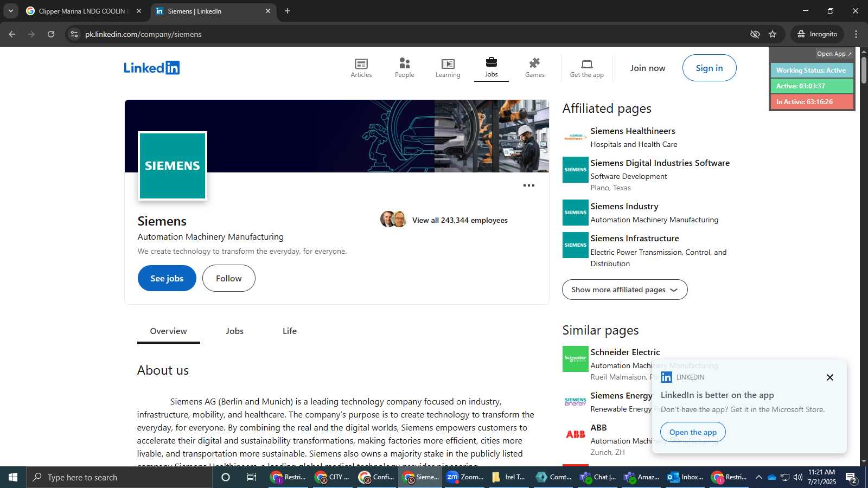Open the Games puzzle icon
Viewport: 868px width, 488px height.
point(534,63)
